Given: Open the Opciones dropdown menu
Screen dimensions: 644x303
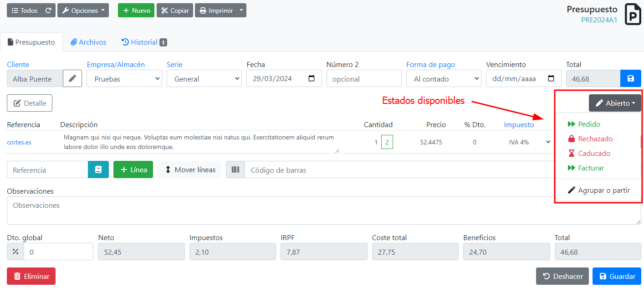Looking at the screenshot, I should tap(83, 10).
